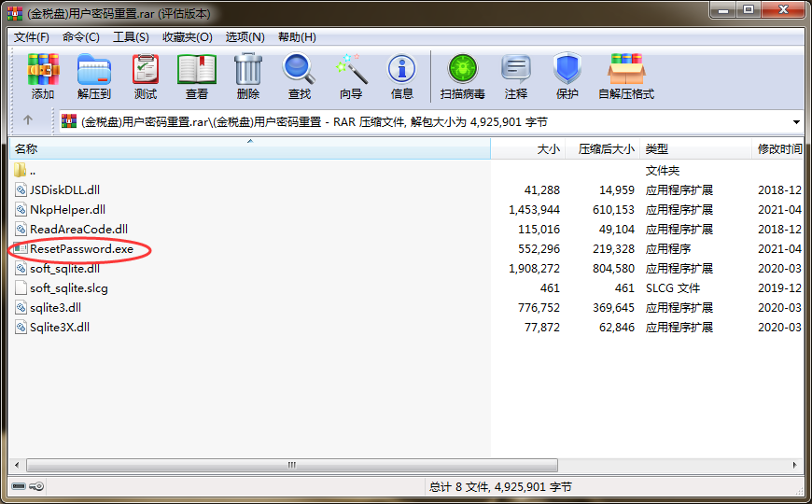Click the disk icon in status bar

tap(19, 486)
